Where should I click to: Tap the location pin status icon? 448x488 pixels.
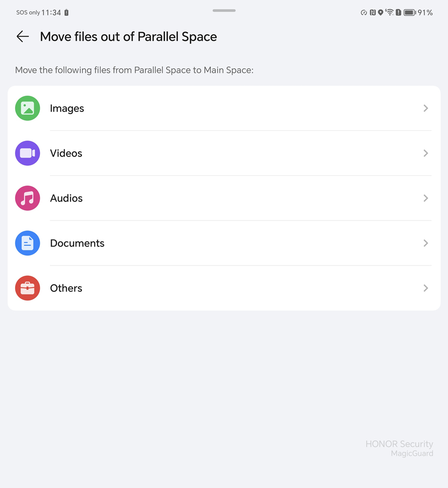click(381, 13)
